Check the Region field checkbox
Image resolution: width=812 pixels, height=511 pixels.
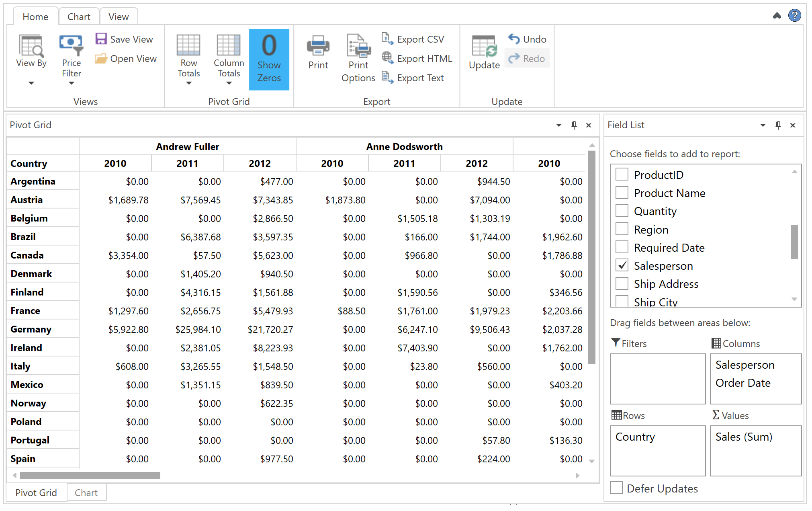coord(622,229)
